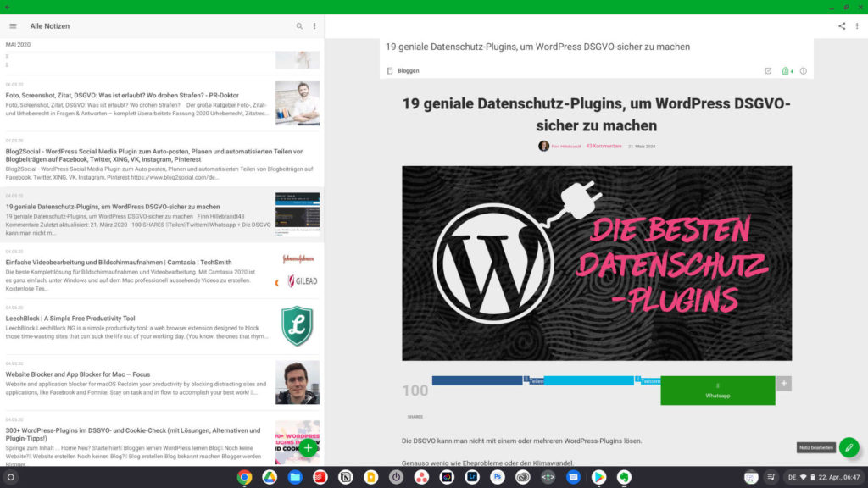Click the notebook icon next to Bloggen
Image resolution: width=868 pixels, height=488 pixels.
pyautogui.click(x=390, y=71)
